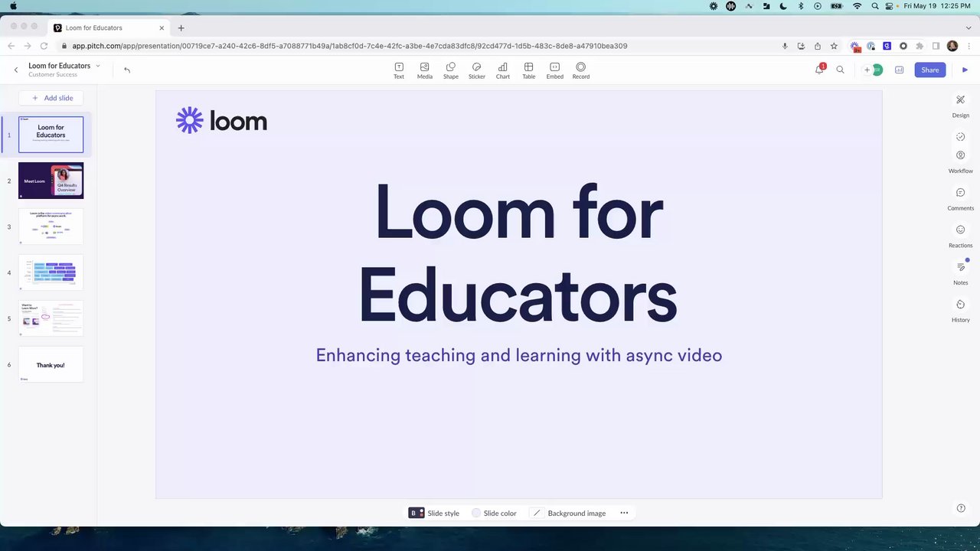This screenshot has height=551, width=980.
Task: Go back with arrow beside presentation title
Action: [16, 70]
